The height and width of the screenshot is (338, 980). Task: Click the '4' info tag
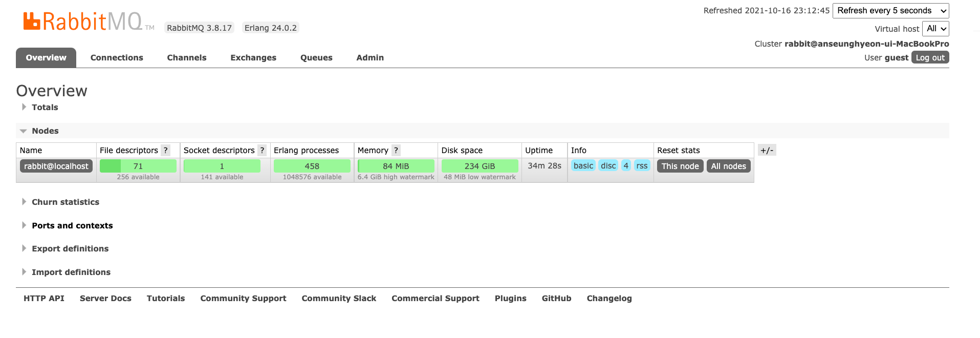626,165
